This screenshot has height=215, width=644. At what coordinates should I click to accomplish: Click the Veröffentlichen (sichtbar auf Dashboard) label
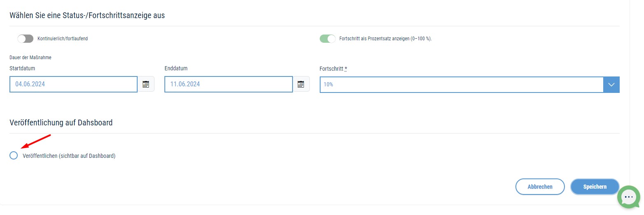[x=69, y=156]
